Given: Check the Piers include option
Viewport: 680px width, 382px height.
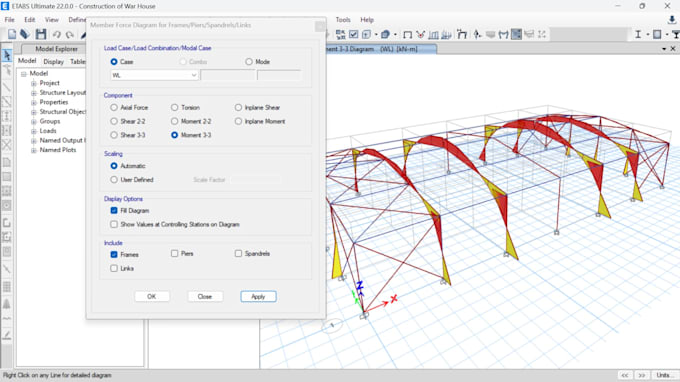Looking at the screenshot, I should 174,253.
